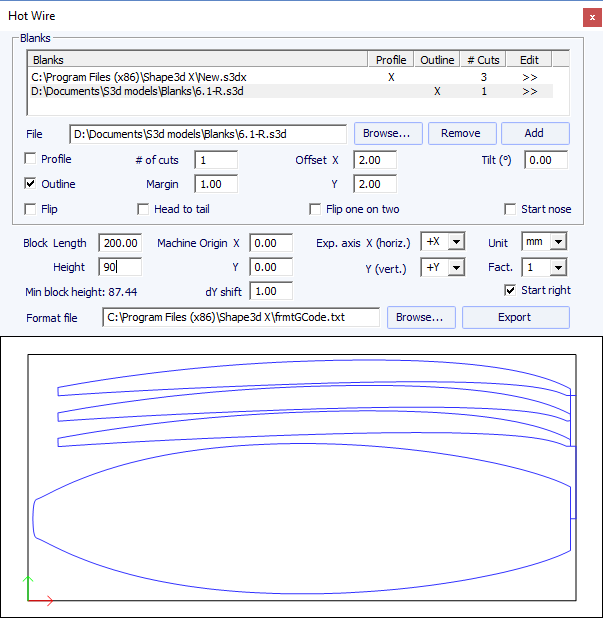Enable the Profile checkbox
Screen dimensions: 603x618
point(30,159)
